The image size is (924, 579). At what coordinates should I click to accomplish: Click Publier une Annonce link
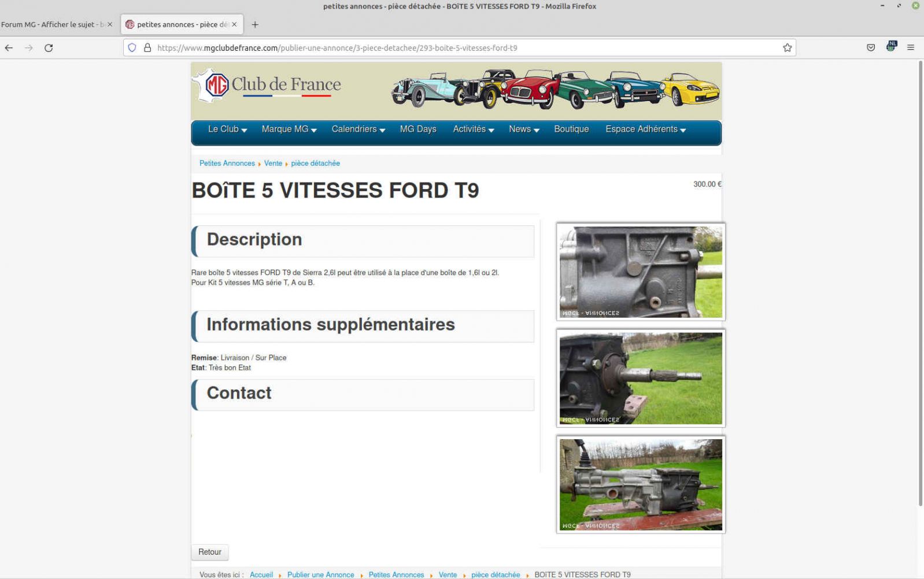pos(320,575)
